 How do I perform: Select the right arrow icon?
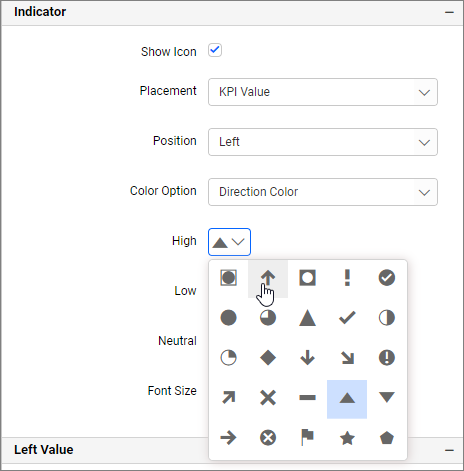coord(228,437)
